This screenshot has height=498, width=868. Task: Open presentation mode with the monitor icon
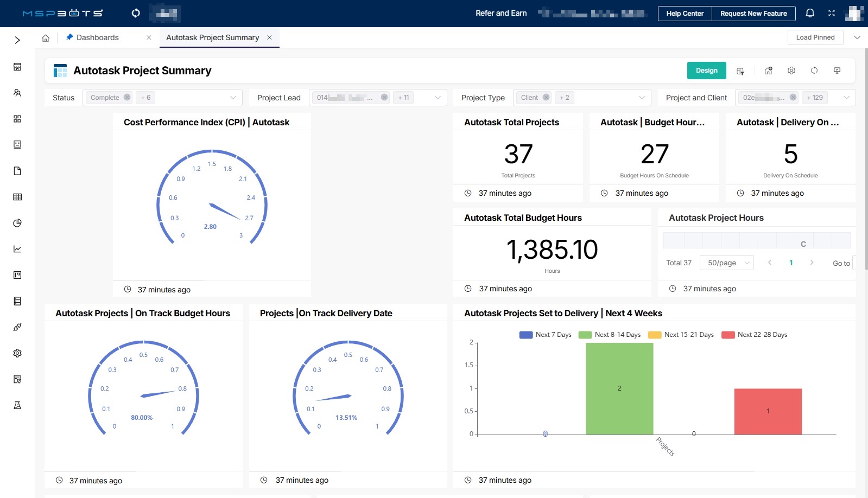click(x=837, y=71)
